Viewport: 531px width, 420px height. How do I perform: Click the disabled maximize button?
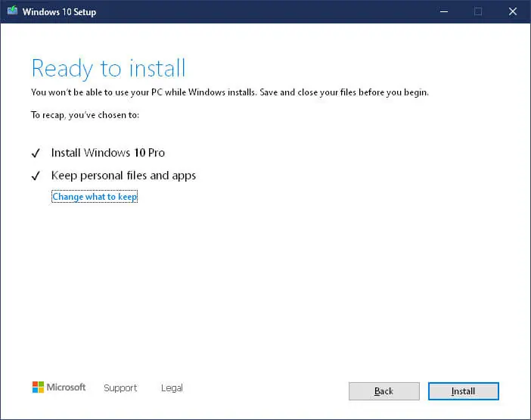pos(478,11)
